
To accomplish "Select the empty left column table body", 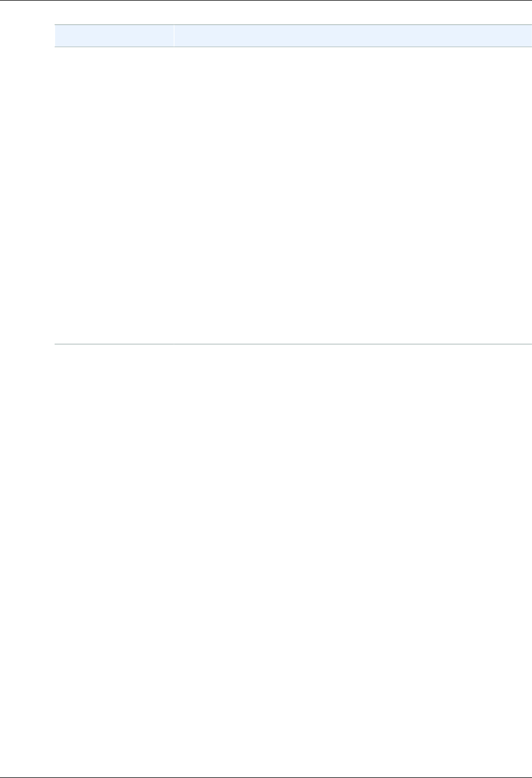I will [114, 195].
